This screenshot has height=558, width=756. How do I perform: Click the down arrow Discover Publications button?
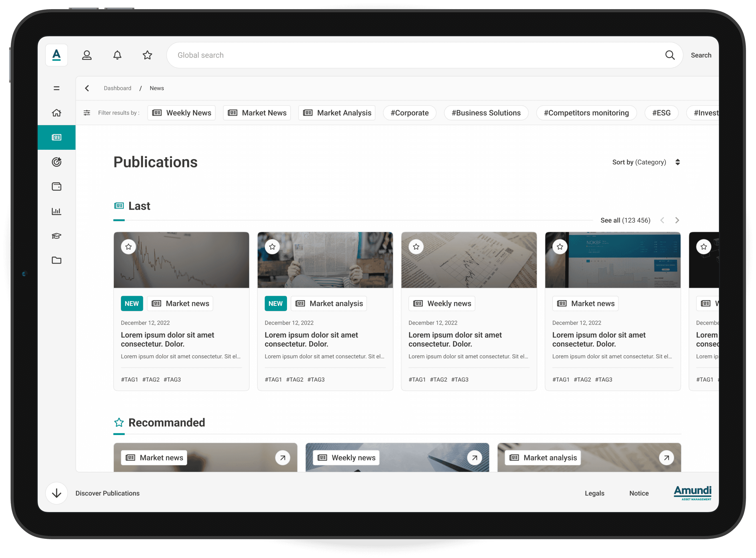[56, 493]
